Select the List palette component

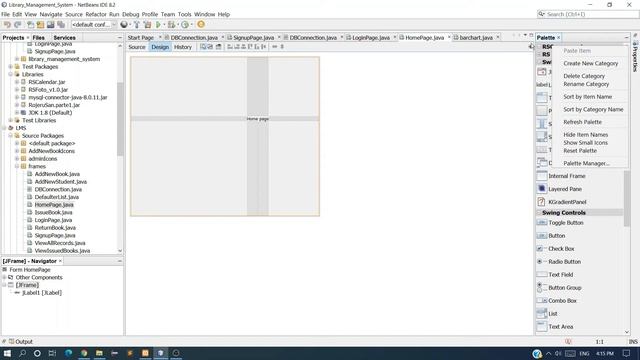pyautogui.click(x=553, y=314)
